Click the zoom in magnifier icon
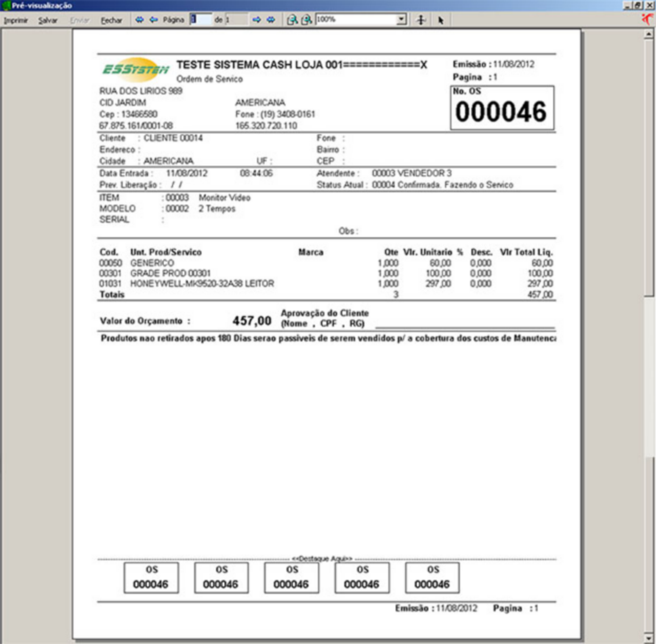Screen dimensions: 656x644 click(x=293, y=20)
